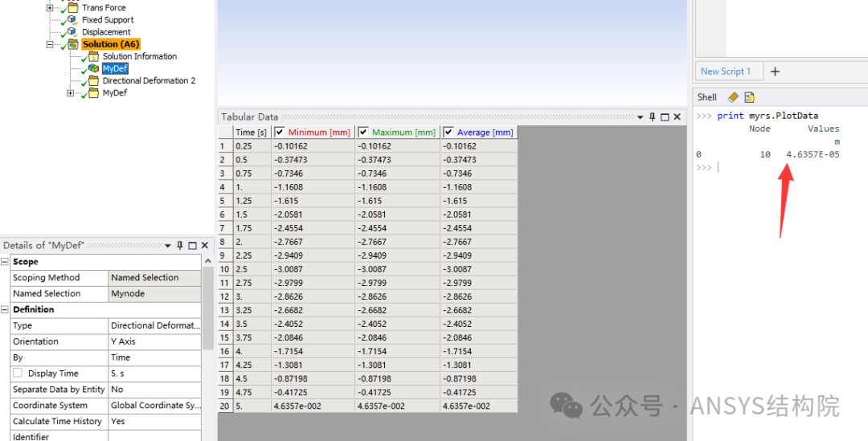The image size is (868, 441).
Task: Click the Coordinate System value field
Action: coord(155,405)
